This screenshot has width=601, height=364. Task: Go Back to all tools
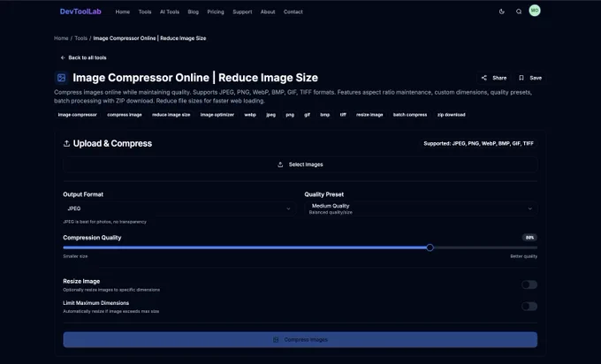84,57
